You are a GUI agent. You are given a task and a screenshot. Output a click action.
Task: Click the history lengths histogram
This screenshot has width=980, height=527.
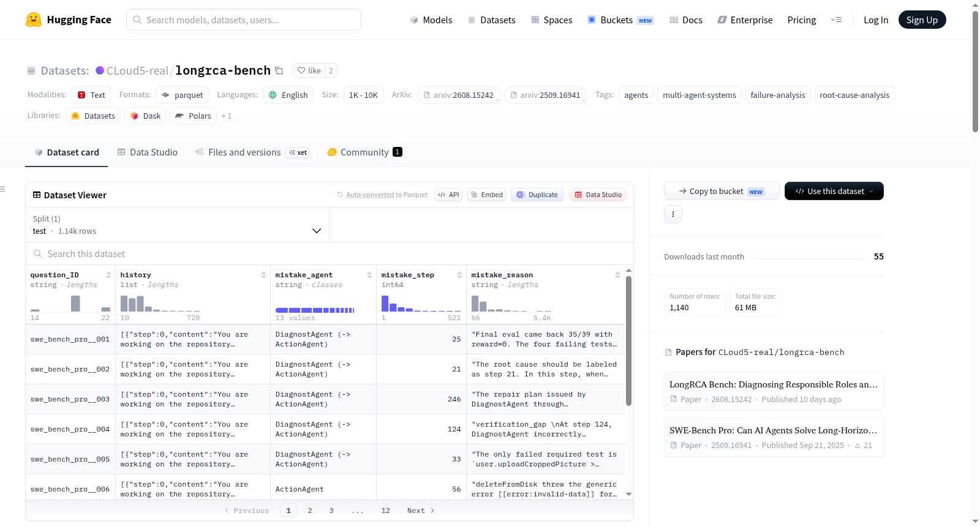point(160,304)
